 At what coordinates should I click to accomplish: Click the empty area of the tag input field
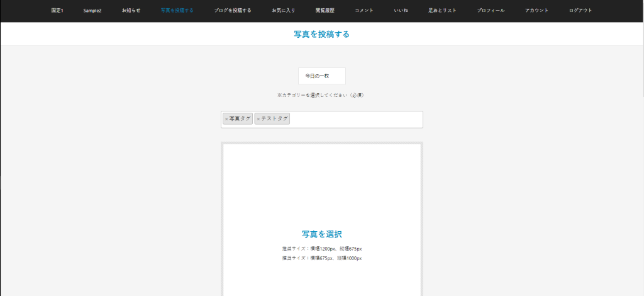(x=355, y=119)
